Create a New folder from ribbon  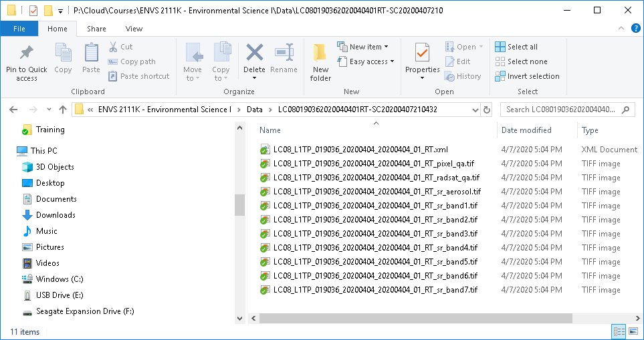pyautogui.click(x=320, y=61)
